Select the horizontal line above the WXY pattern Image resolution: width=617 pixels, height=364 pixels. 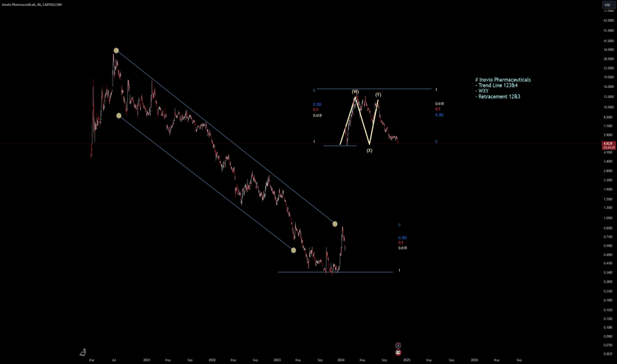[x=374, y=89]
